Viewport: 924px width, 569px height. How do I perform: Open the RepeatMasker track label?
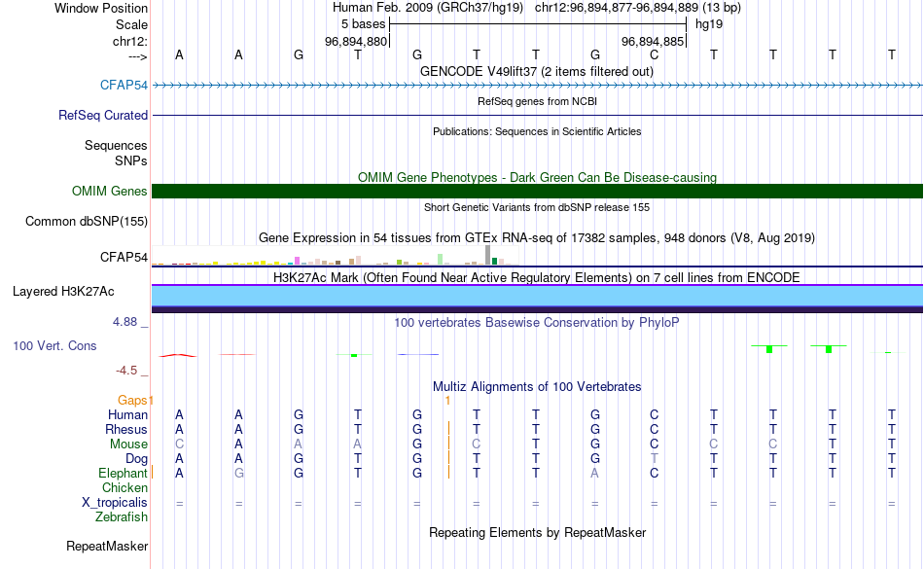click(107, 546)
